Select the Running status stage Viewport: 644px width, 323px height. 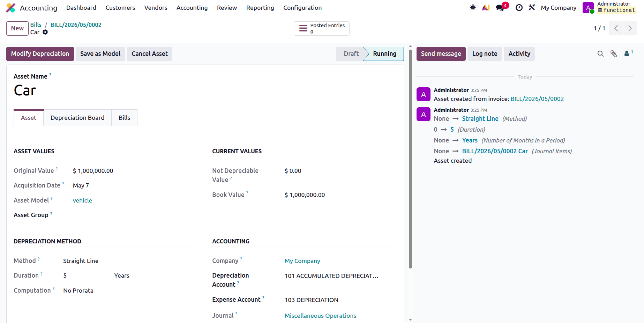click(x=385, y=54)
